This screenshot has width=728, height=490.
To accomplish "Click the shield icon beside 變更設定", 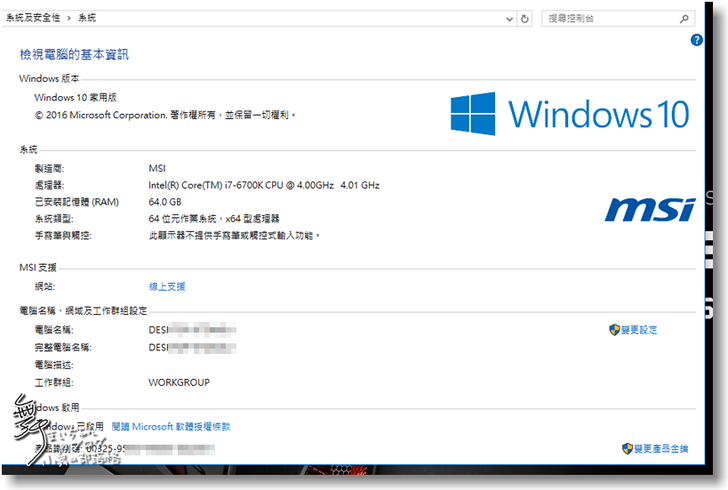I will coord(614,330).
